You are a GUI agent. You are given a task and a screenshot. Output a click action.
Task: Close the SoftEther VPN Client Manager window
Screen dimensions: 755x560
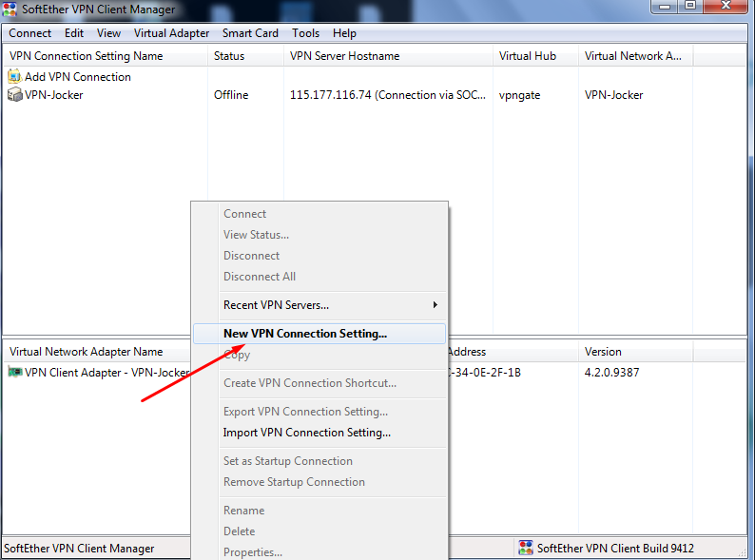[x=726, y=7]
